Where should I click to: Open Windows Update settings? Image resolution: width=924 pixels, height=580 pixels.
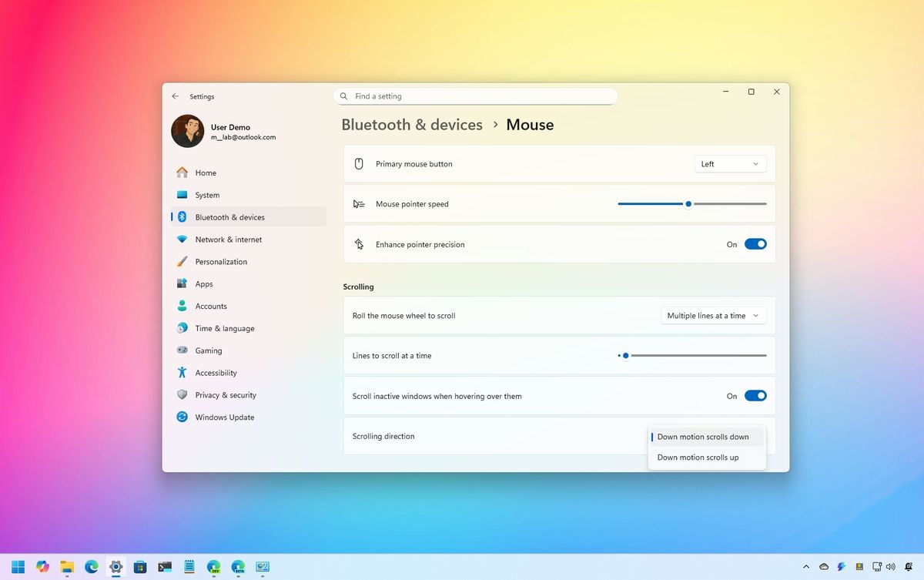[x=224, y=417]
